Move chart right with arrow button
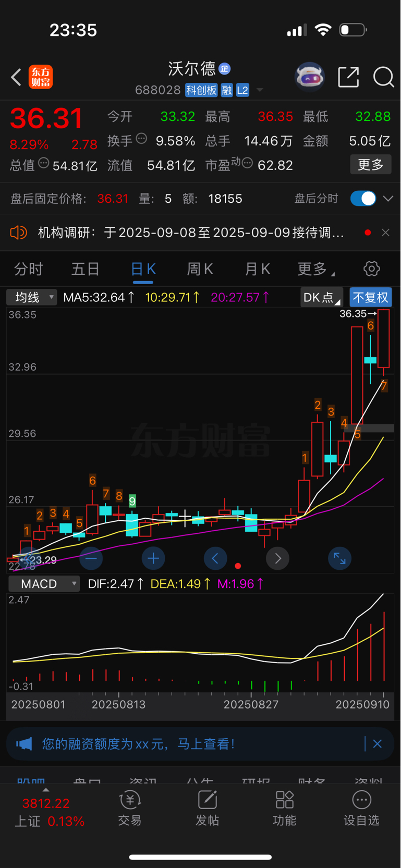 [277, 558]
